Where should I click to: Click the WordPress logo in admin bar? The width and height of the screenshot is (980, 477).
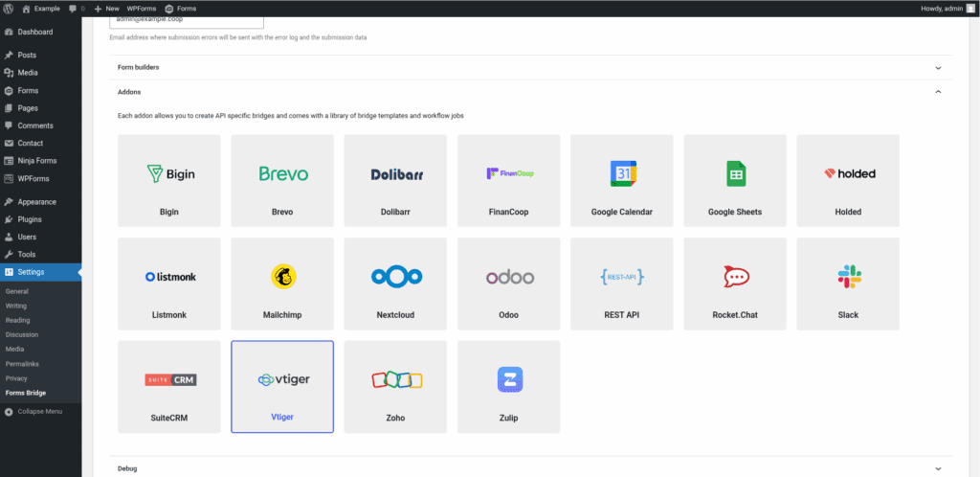pos(8,8)
